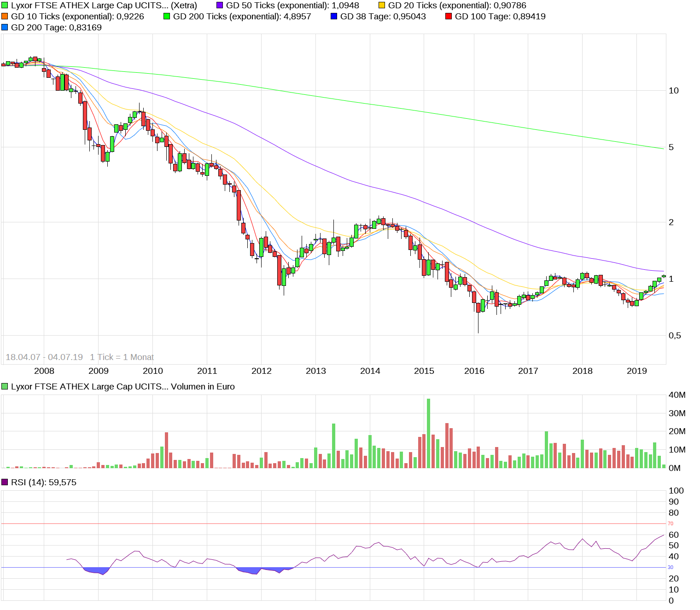The image size is (700, 610).
Task: Toggle the GD 200 Ticks legend swatch
Action: (167, 16)
